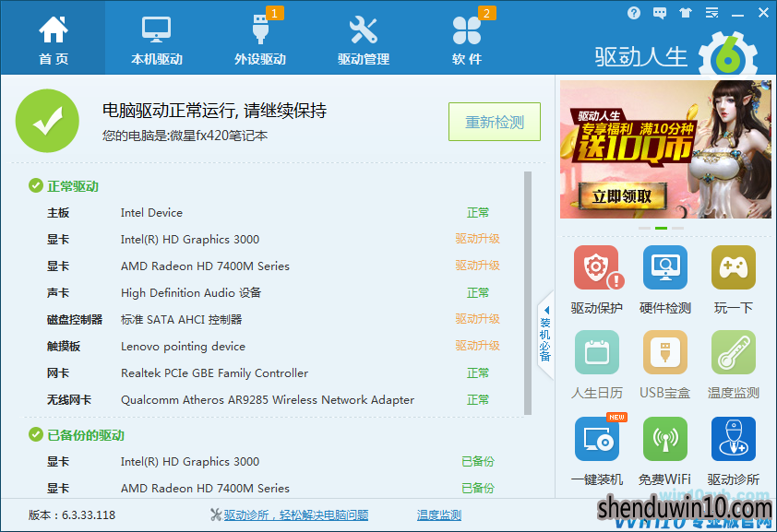The height and width of the screenshot is (532, 777).
Task: Open the 外设驱动 tab
Action: tap(260, 39)
